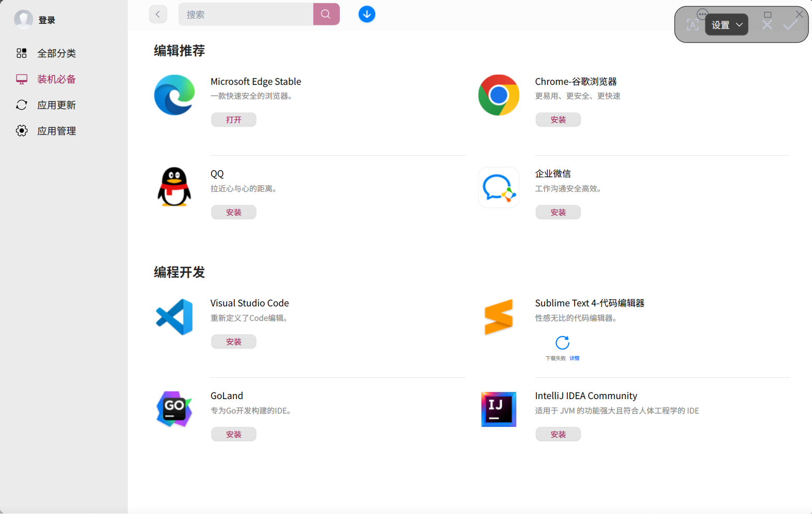The height and width of the screenshot is (514, 812).
Task: Click the Chrome app icon
Action: [x=499, y=95]
